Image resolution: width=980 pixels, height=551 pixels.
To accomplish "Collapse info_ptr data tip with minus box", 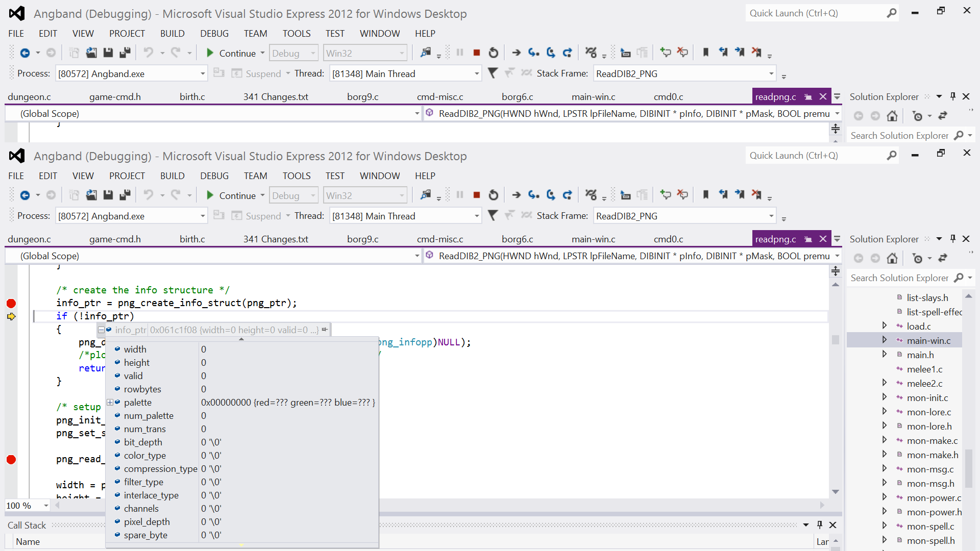I will click(101, 330).
